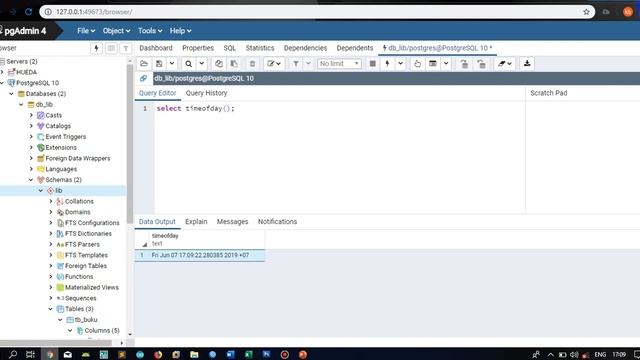Image resolution: width=640 pixels, height=360 pixels.
Task: Open the Notifications output tab
Action: point(278,222)
